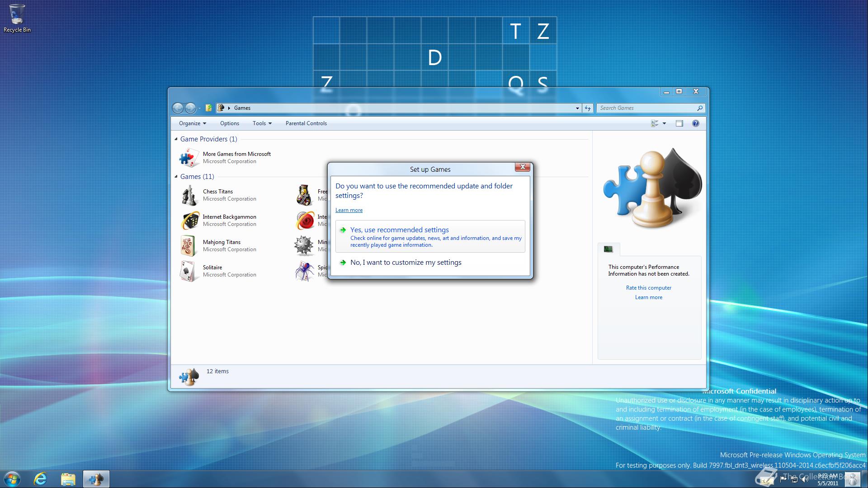Click the Rate this computer link
Screen dimensions: 868x488
coord(649,288)
